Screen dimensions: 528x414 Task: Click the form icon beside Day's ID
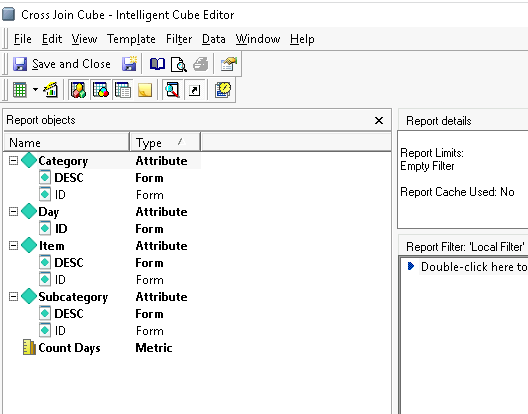pyautogui.click(x=45, y=228)
